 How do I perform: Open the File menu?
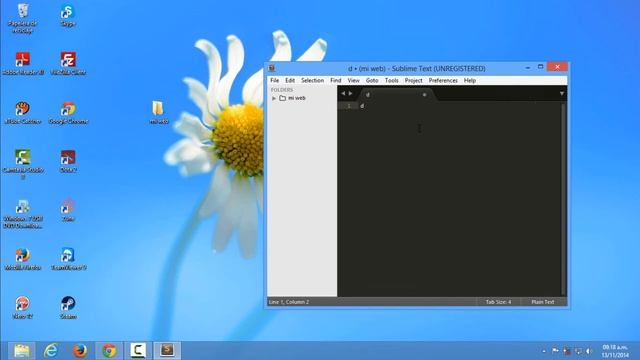pyautogui.click(x=275, y=80)
